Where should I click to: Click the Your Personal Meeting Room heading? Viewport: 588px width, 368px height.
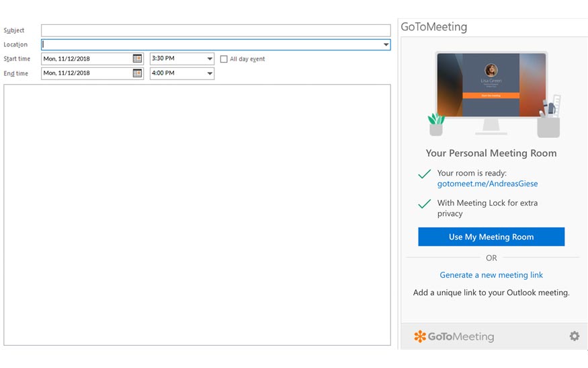pos(491,153)
